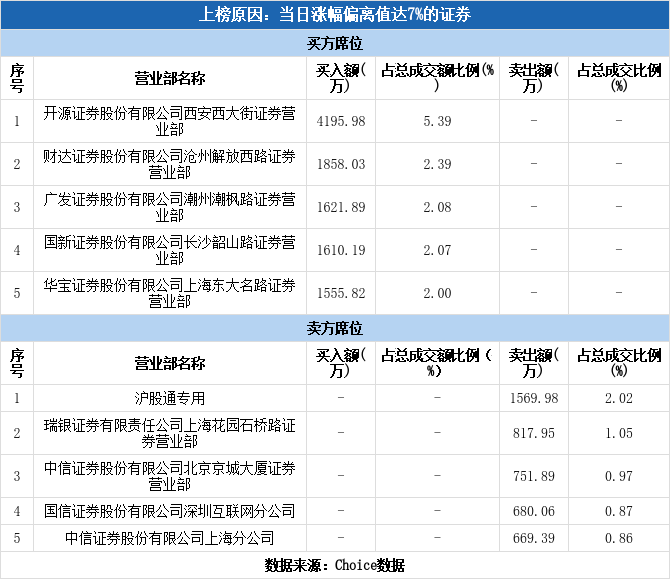The width and height of the screenshot is (670, 579).
Task: Select sell amount 751.89
Action: pos(534,476)
